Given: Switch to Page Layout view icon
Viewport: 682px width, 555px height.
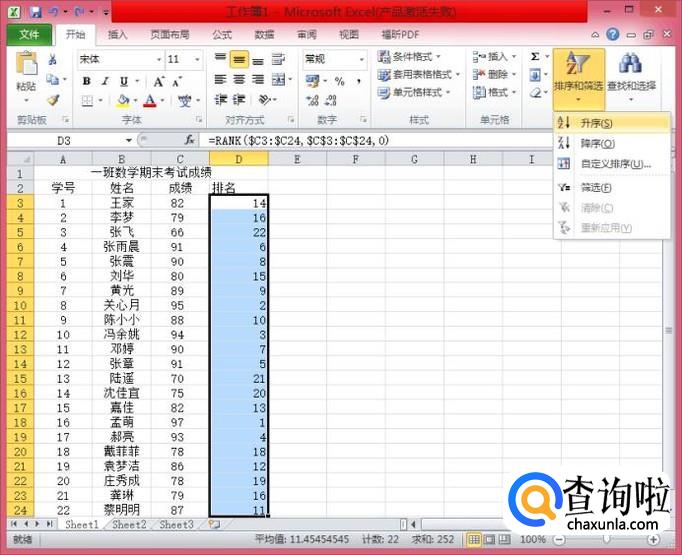Looking at the screenshot, I should (489, 540).
